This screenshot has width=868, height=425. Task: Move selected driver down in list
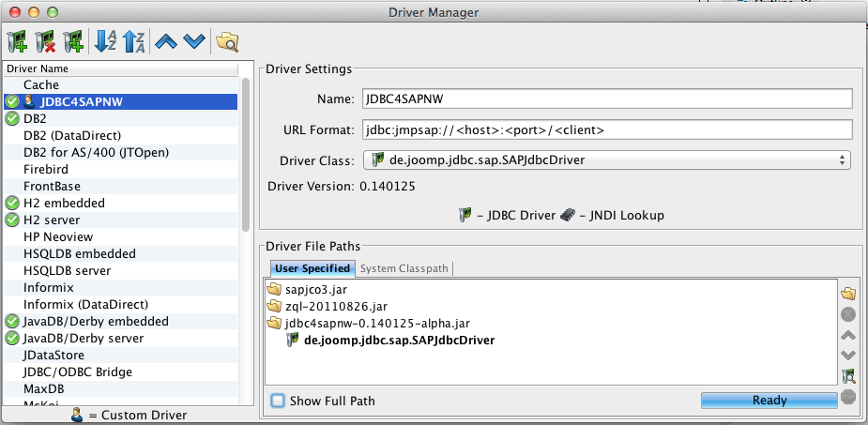[x=193, y=41]
